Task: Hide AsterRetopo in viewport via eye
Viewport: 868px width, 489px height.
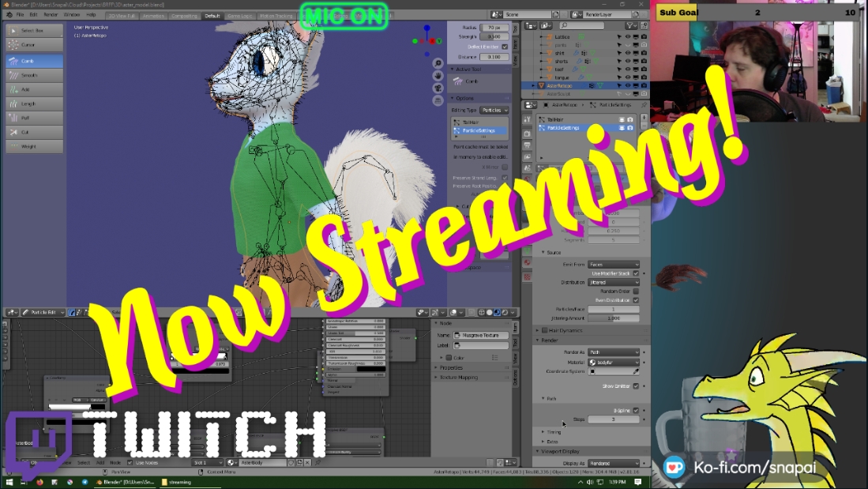Action: coord(628,85)
